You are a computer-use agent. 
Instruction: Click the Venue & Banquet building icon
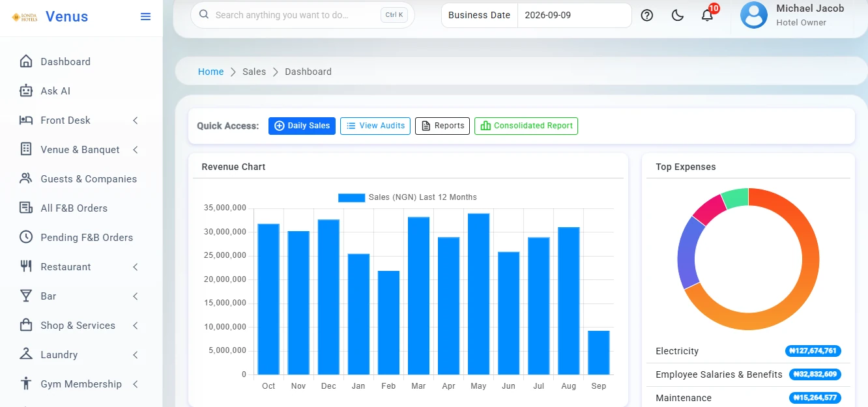coord(26,149)
